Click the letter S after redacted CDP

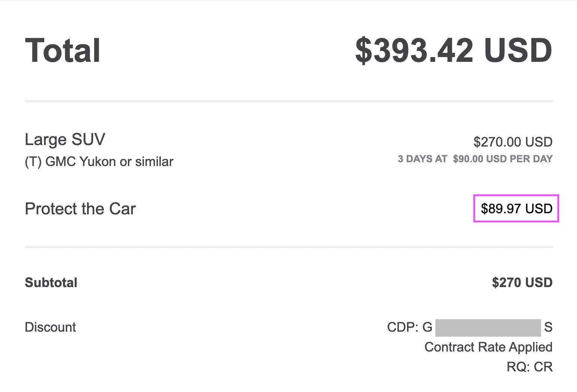(548, 327)
